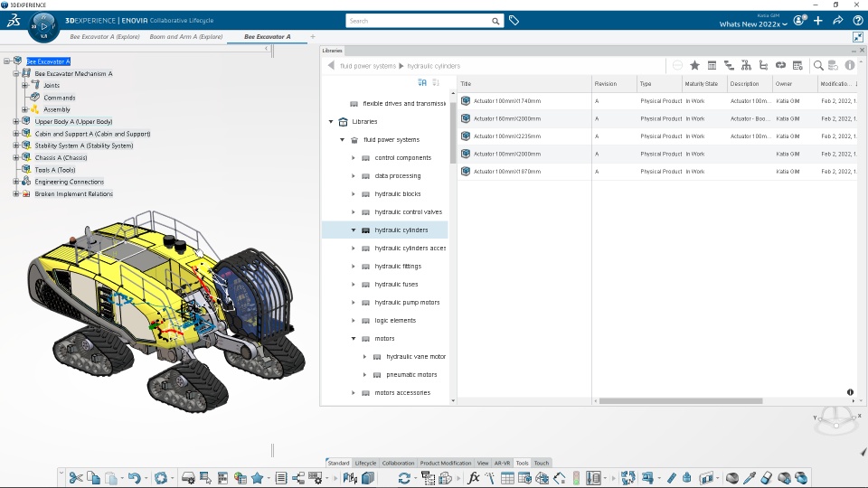
Task: Collapse the fluid power systems library
Action: 342,139
